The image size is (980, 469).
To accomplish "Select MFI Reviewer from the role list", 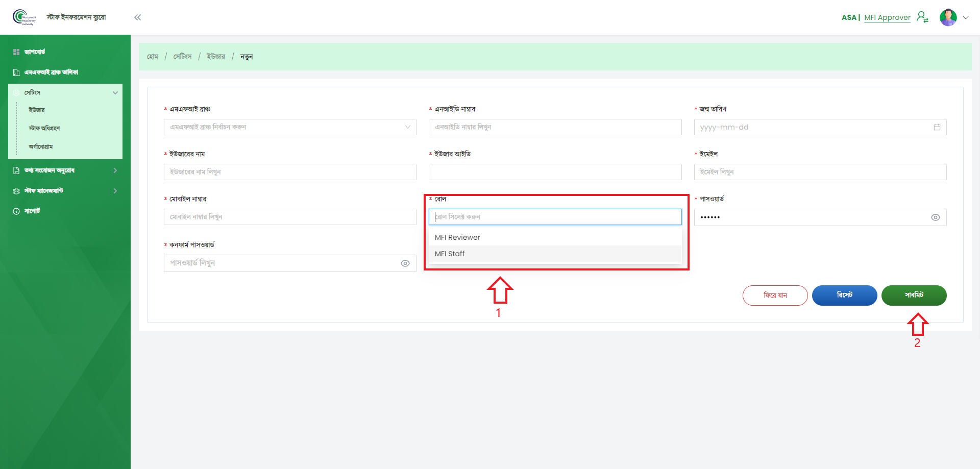I will pyautogui.click(x=457, y=237).
